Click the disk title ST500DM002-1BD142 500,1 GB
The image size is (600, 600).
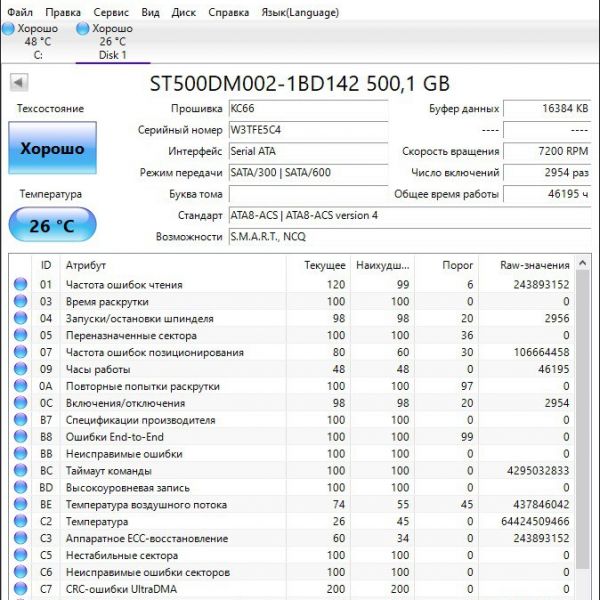(x=300, y=83)
